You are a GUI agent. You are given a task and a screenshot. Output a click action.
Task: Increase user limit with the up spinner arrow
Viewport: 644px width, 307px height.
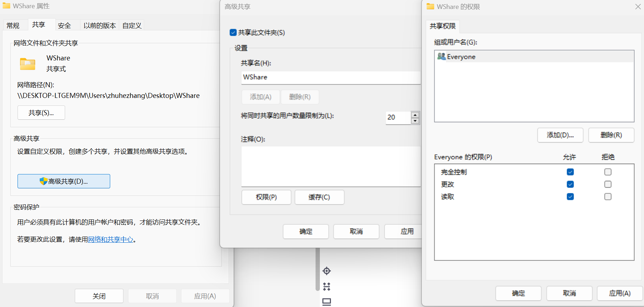click(x=415, y=115)
